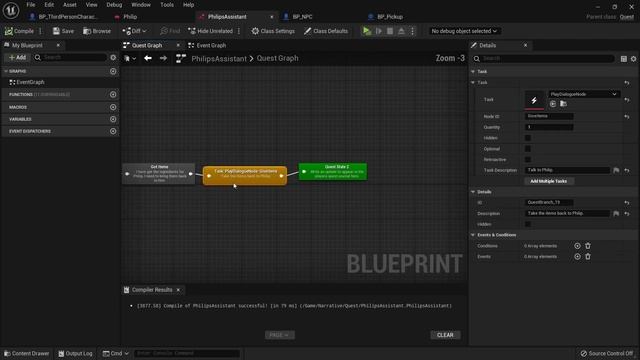
Task: Collapse the GRAPHS section
Action: click(6, 71)
